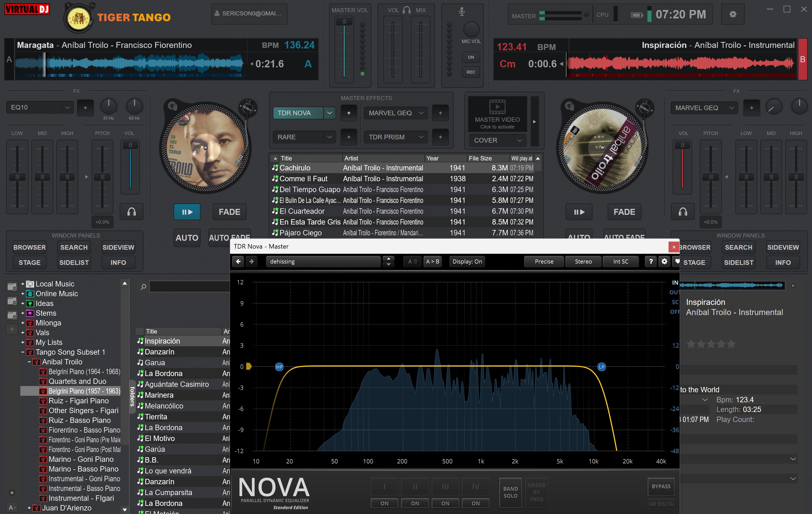
Task: Click deck A LOW EQ slider
Action: tap(17, 177)
